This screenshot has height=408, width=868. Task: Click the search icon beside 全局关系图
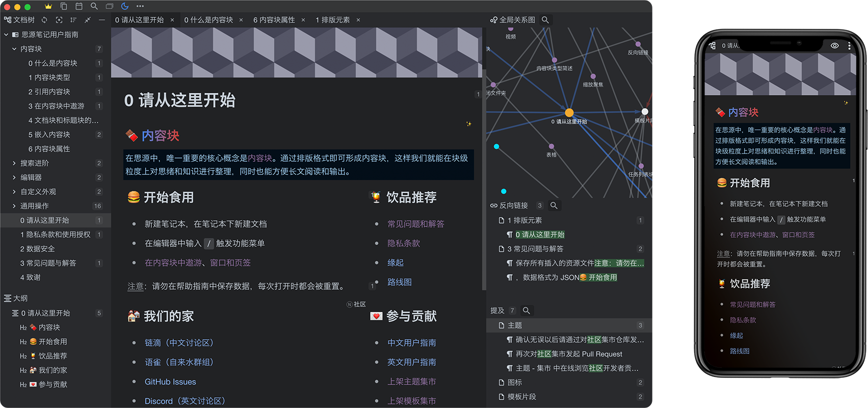545,20
